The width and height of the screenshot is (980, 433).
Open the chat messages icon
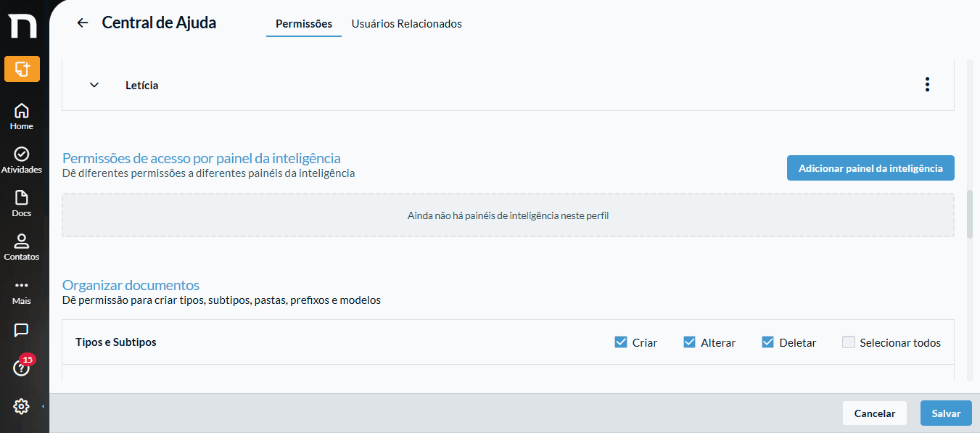tap(22, 330)
